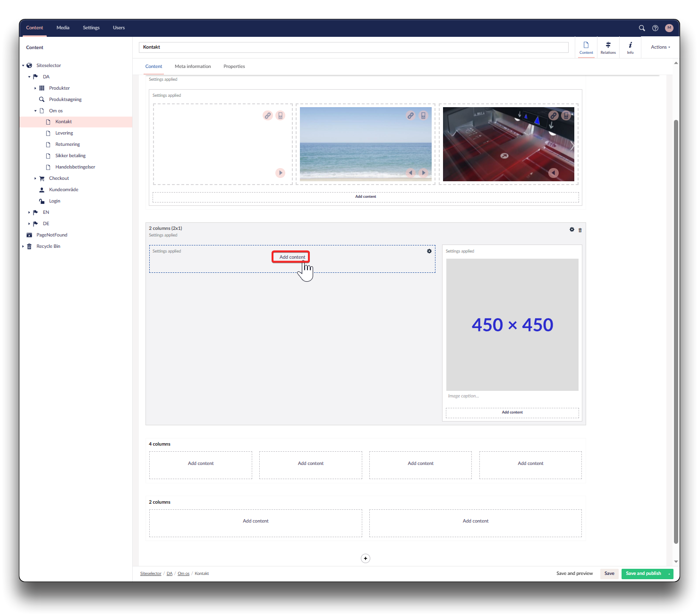Click right arrow icon on the ocean image
The width and height of the screenshot is (699, 616).
pos(424,173)
